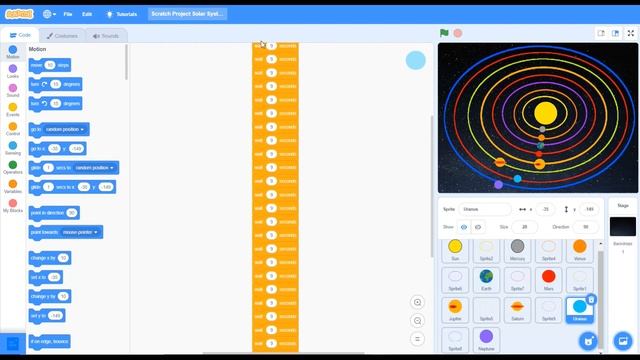Select the Operators block category

tap(13, 167)
